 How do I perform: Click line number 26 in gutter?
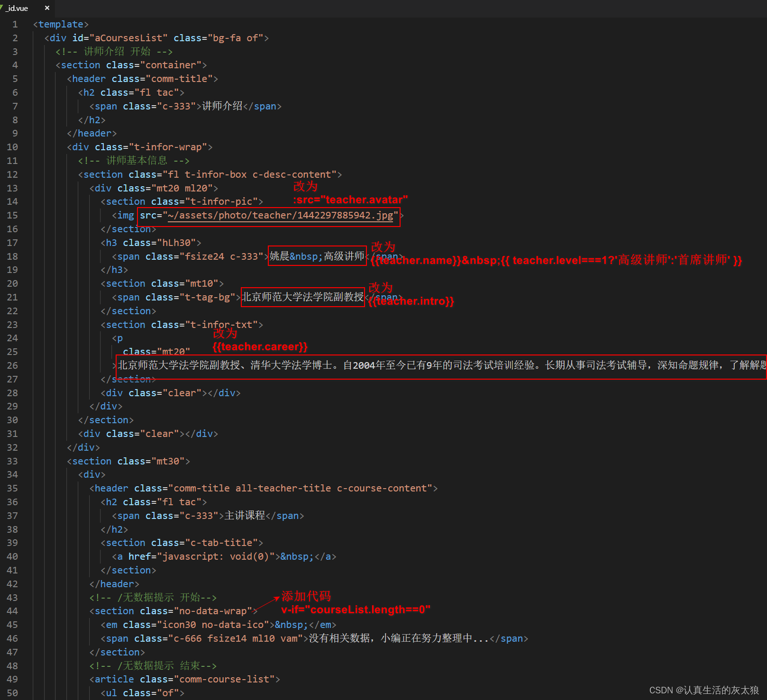tap(12, 365)
